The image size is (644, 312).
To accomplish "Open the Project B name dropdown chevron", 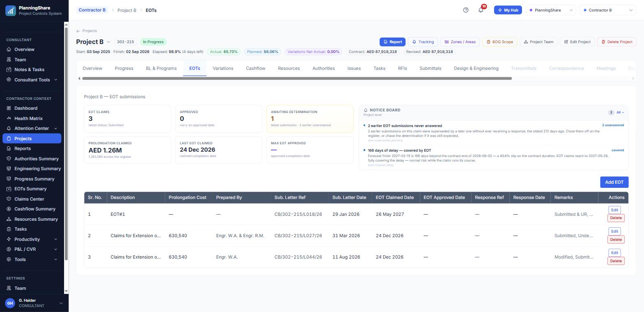I will tap(109, 42).
